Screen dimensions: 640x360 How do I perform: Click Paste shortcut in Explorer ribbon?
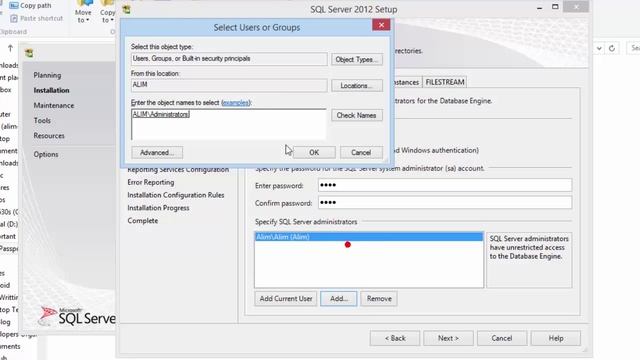coord(37,18)
